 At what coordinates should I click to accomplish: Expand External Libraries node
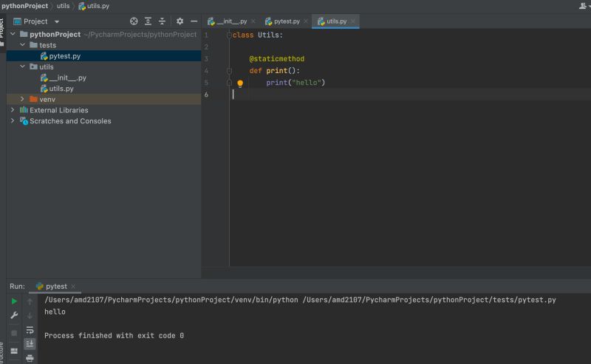pos(13,110)
